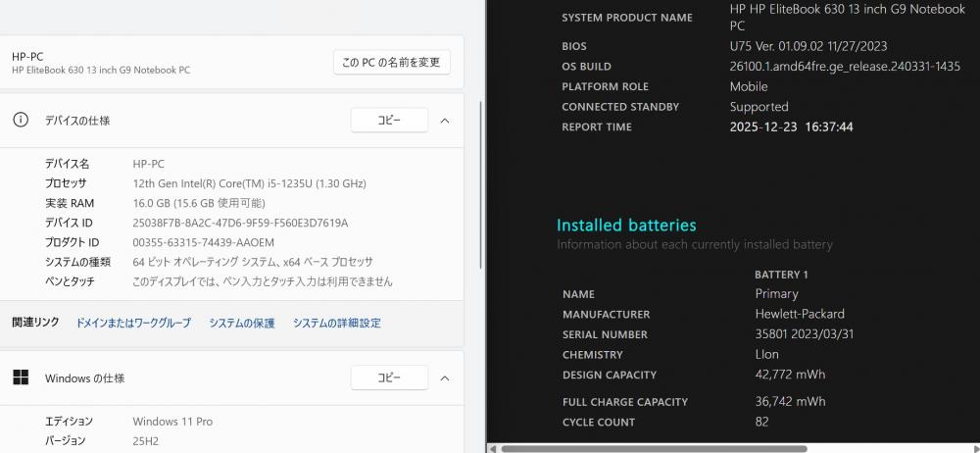The height and width of the screenshot is (453, 980).
Task: Select full charge capacity 36,742 mWh
Action: [790, 401]
